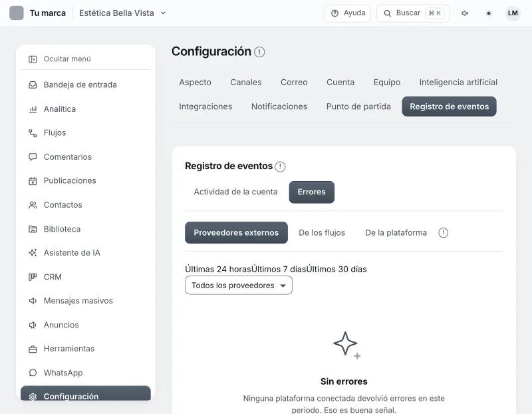This screenshot has width=532, height=414.
Task: Click the Comentarios speech bubble icon
Action: pos(33,157)
